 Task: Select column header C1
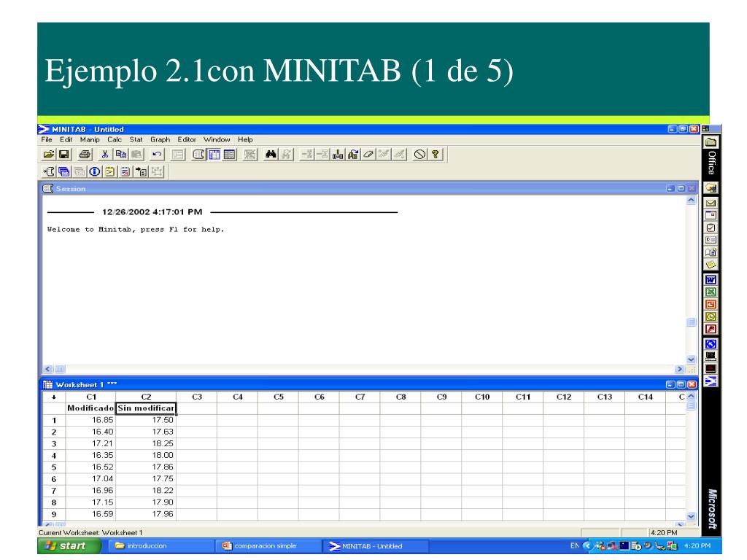pos(91,397)
